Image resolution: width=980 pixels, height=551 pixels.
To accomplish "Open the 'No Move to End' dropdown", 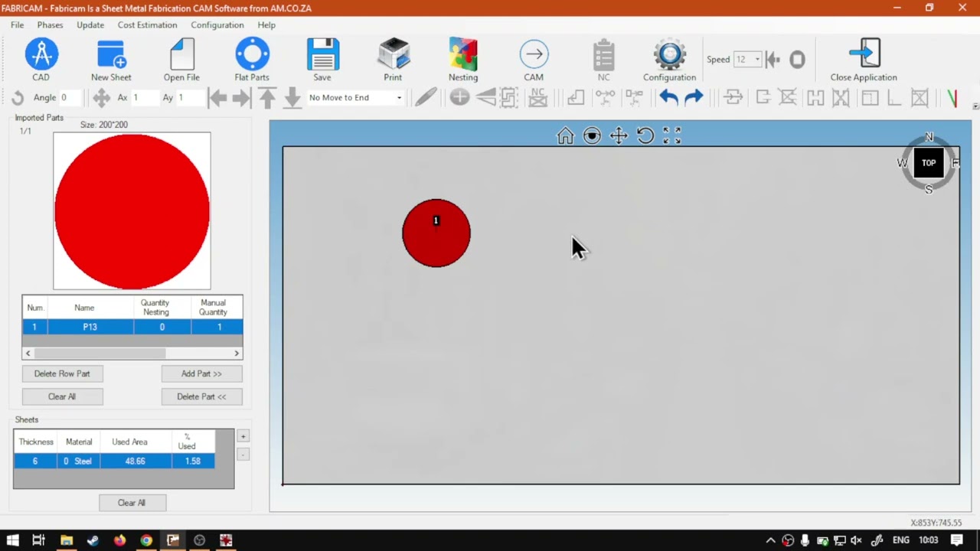I will (x=355, y=97).
